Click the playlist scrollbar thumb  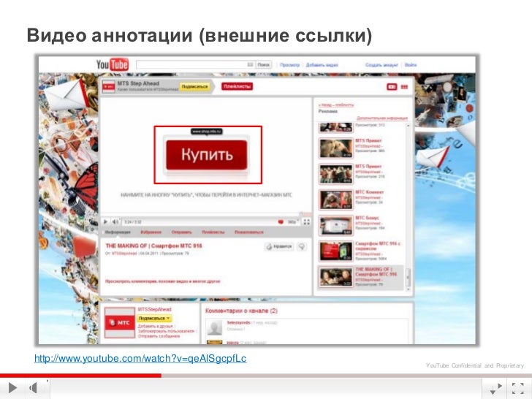tap(408, 277)
